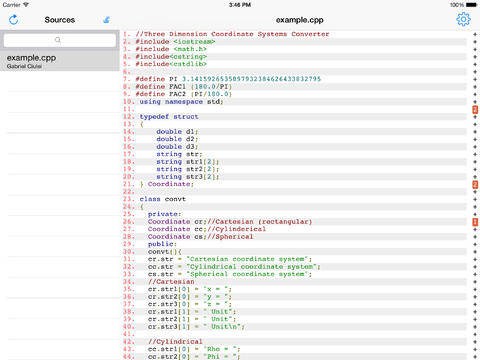The width and height of the screenshot is (480, 360).
Task: Tap 'Cylindrical coordinate system' string line
Action: point(234,267)
